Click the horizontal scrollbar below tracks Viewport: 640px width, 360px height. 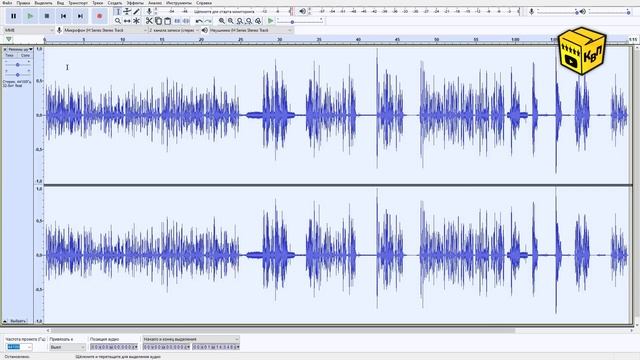pos(282,330)
